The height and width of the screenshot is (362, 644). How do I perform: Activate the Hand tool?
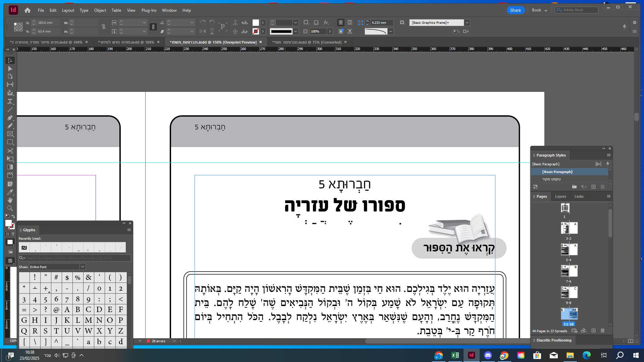coord(10,200)
